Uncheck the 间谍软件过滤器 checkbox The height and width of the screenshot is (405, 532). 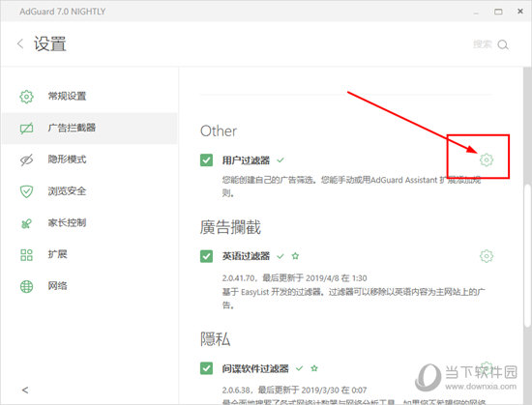(206, 368)
